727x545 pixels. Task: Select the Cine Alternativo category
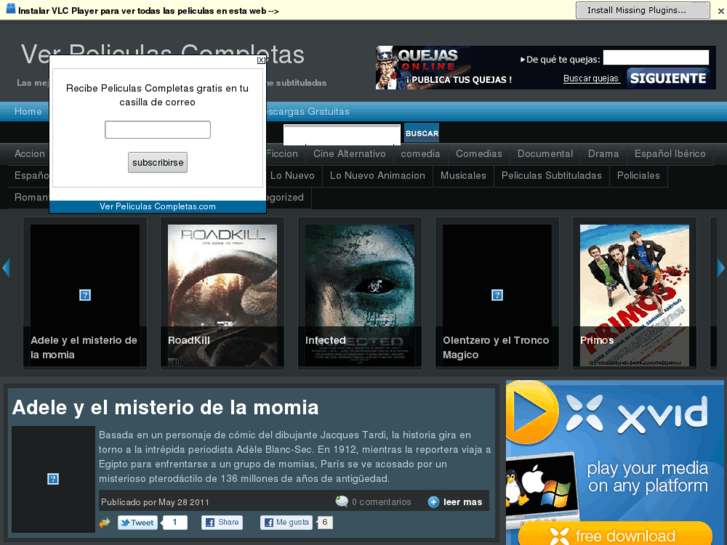(x=349, y=154)
